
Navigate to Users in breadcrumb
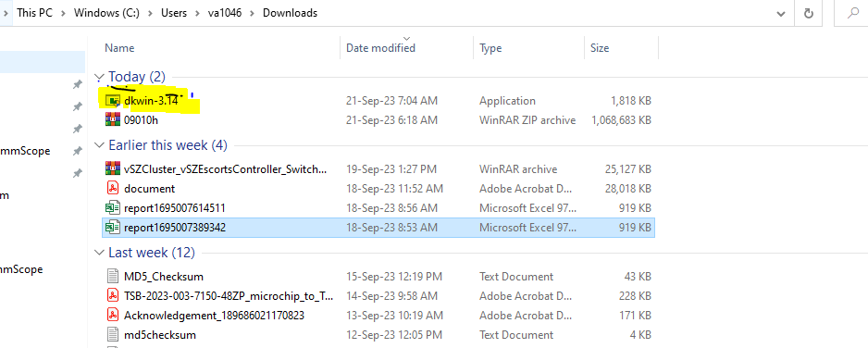click(x=174, y=13)
